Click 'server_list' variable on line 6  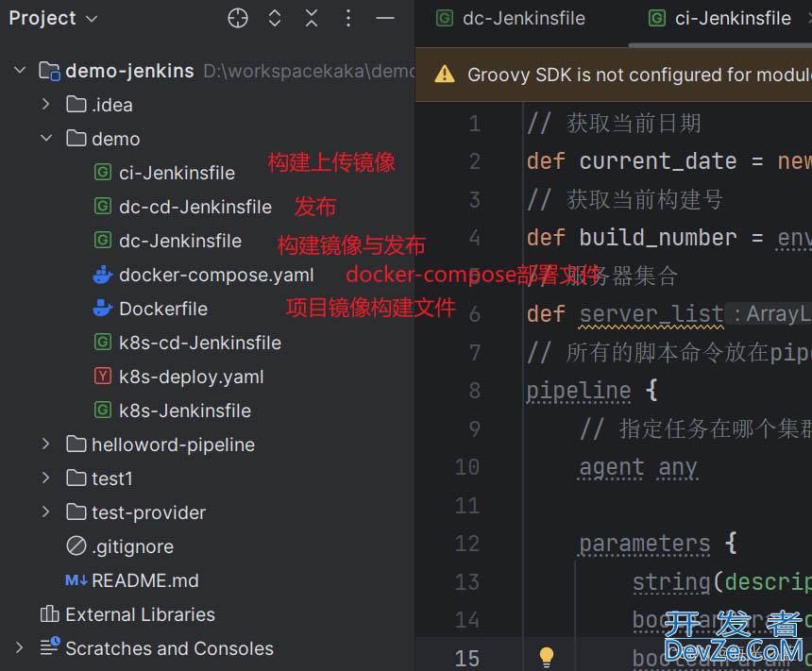point(651,313)
